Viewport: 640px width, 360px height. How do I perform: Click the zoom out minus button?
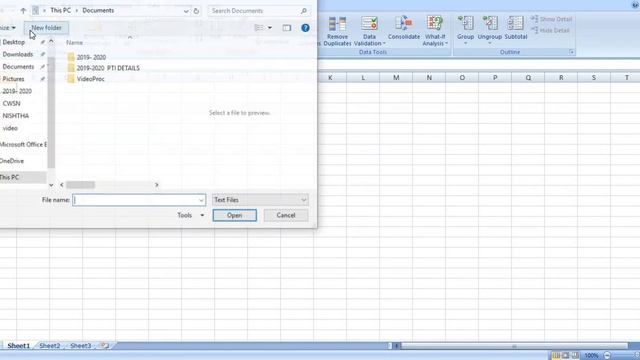607,356
